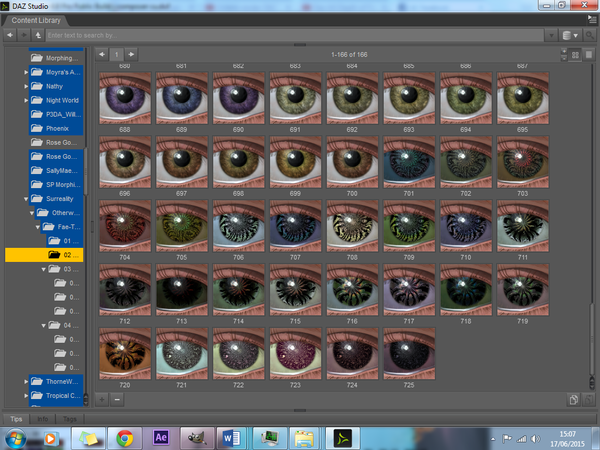Select the SP Morphi... folder
Image resolution: width=600 pixels, height=450 pixels.
56,185
